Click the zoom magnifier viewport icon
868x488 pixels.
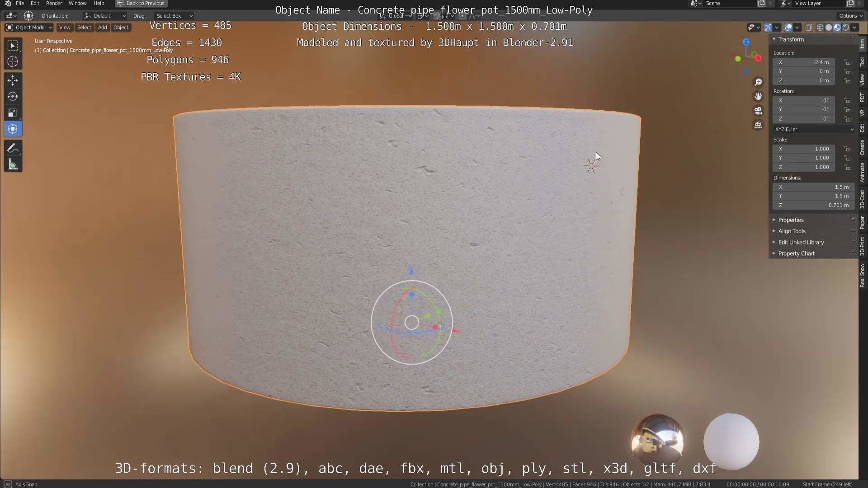(x=758, y=82)
